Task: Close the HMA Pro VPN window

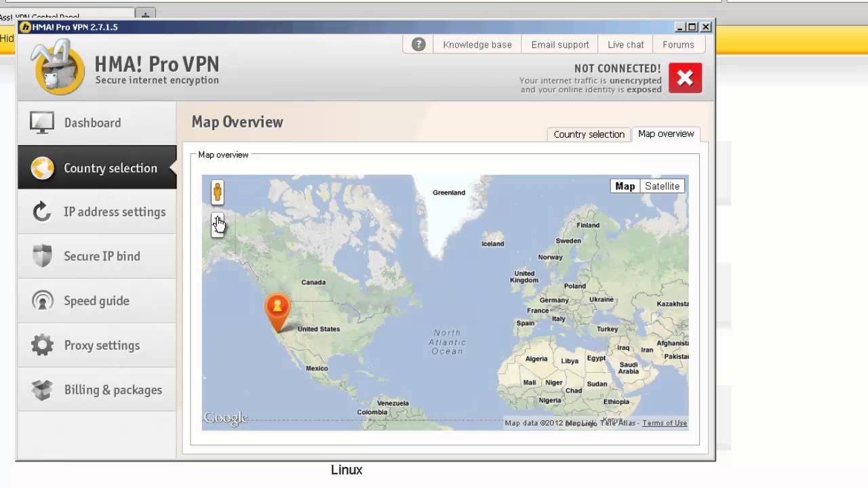Action: (706, 27)
